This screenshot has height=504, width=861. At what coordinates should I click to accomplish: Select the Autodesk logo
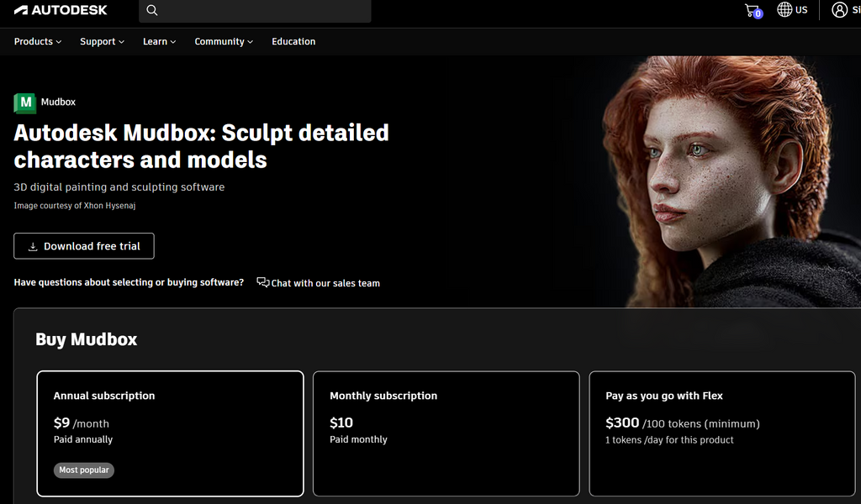[x=61, y=10]
